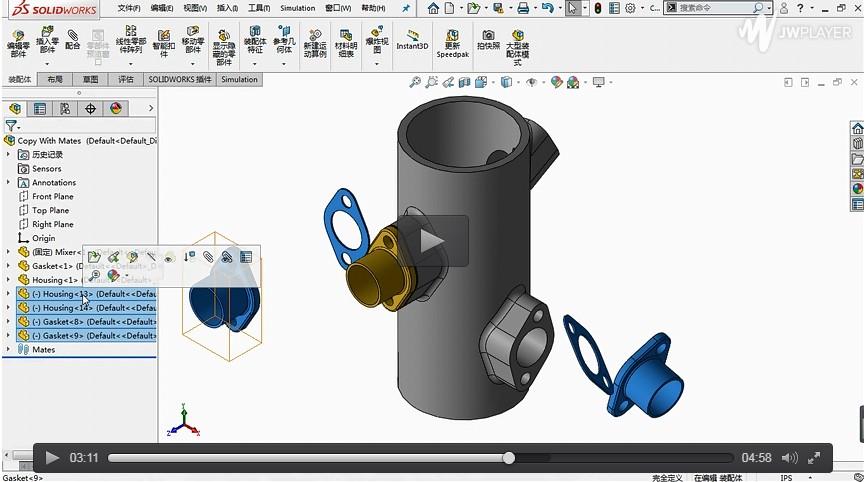
Task: Click the video progress slider handle
Action: tap(509, 458)
